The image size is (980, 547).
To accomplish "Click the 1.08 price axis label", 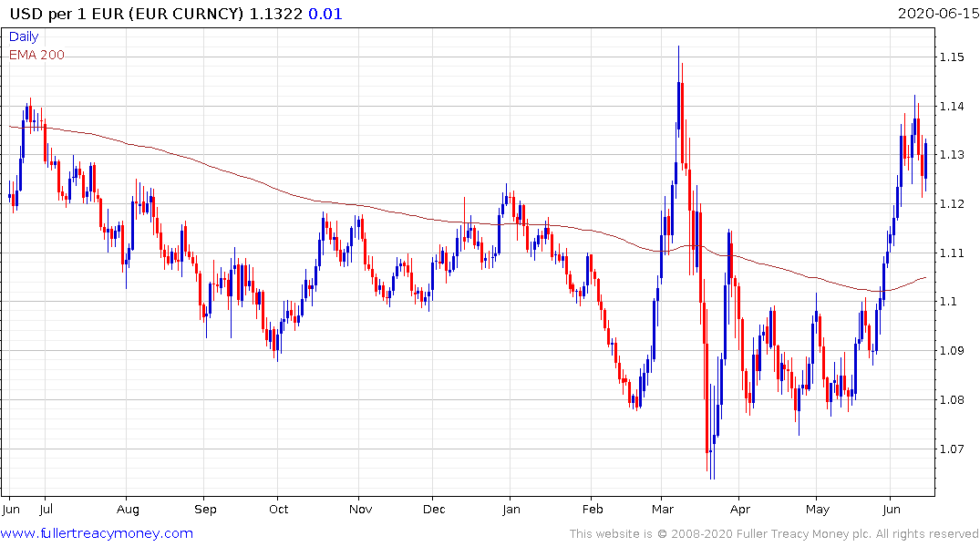I will click(x=952, y=399).
